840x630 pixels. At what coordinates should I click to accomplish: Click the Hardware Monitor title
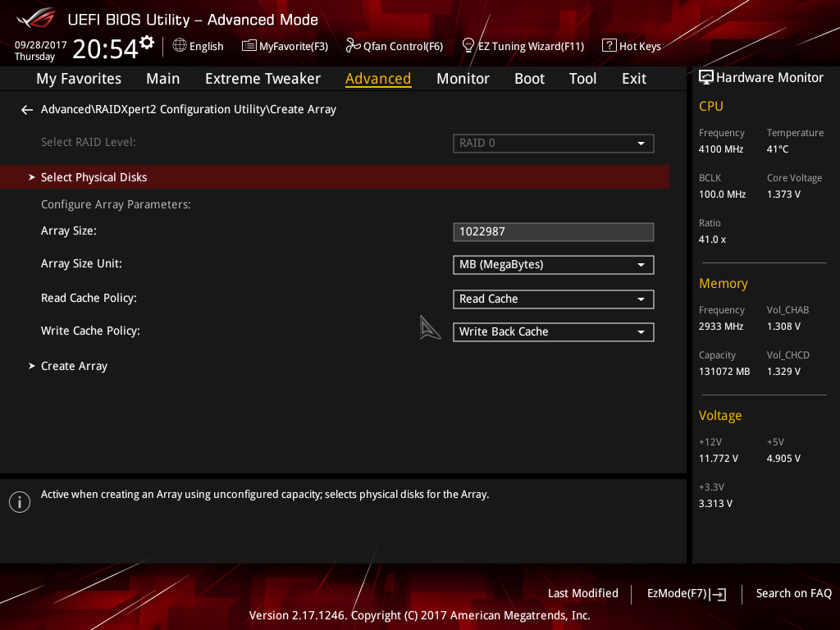pos(769,78)
